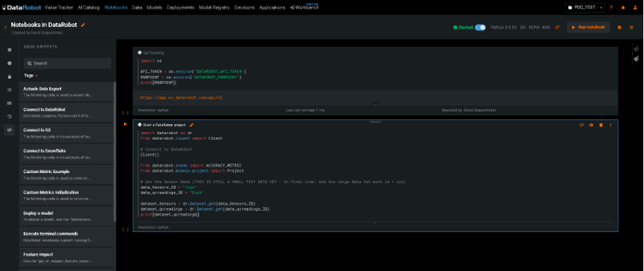Select the Actuals Data Export snippet
Image resolution: width=644 pixels, height=271 pixels.
tap(66, 92)
